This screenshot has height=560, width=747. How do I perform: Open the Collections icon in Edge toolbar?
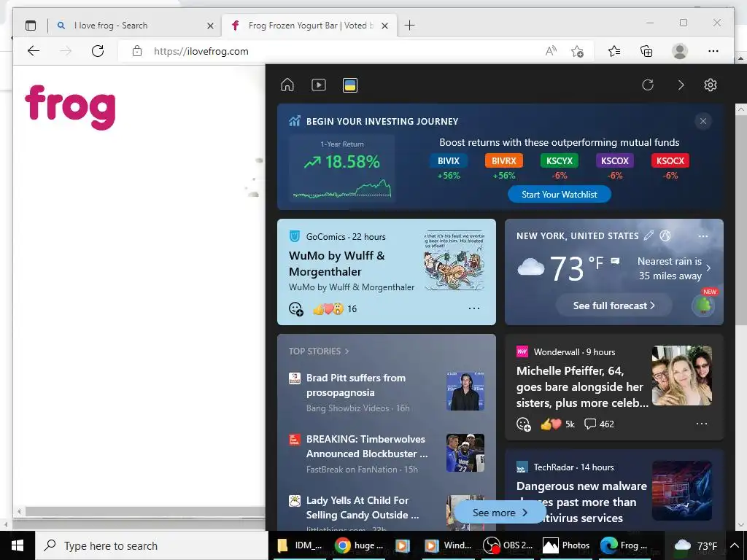coord(646,51)
